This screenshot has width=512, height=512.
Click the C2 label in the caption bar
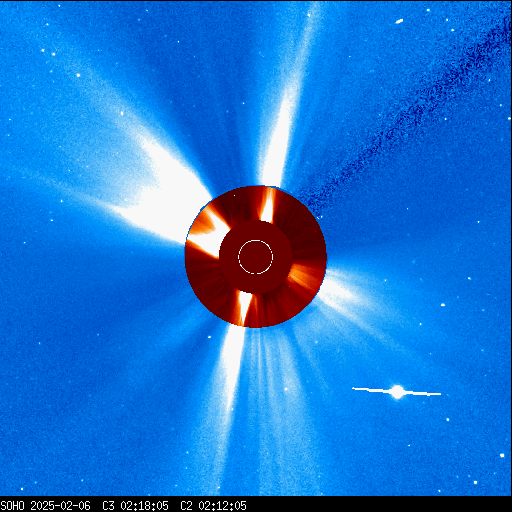coord(186,506)
